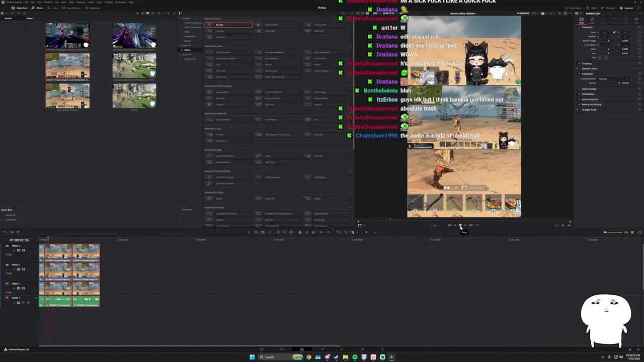644x362 pixels.
Task: Open media pool sort options
Action: 168,13
